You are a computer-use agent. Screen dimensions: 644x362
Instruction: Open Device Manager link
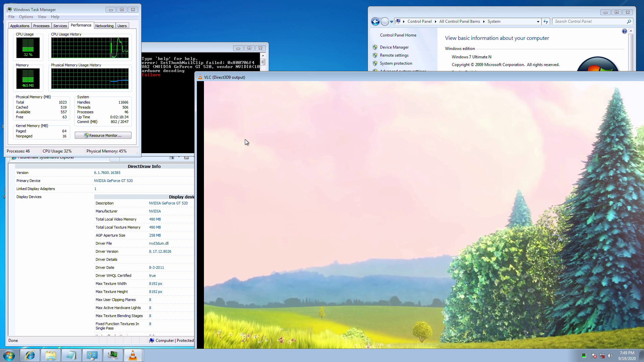pos(394,47)
